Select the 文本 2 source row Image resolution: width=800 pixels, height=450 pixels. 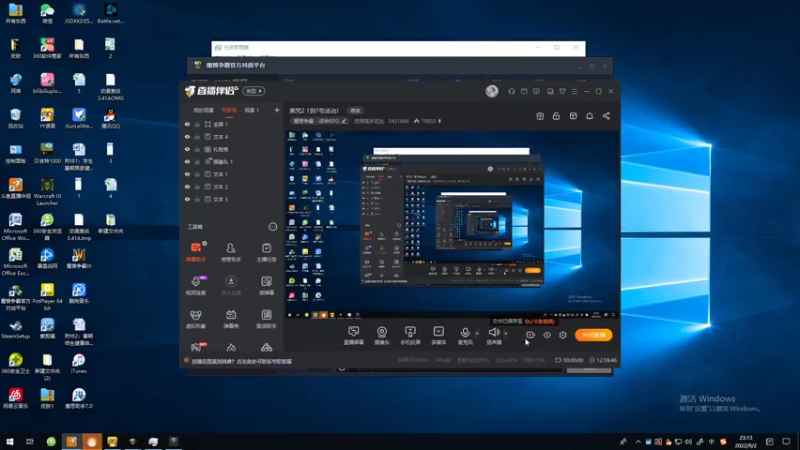231,187
